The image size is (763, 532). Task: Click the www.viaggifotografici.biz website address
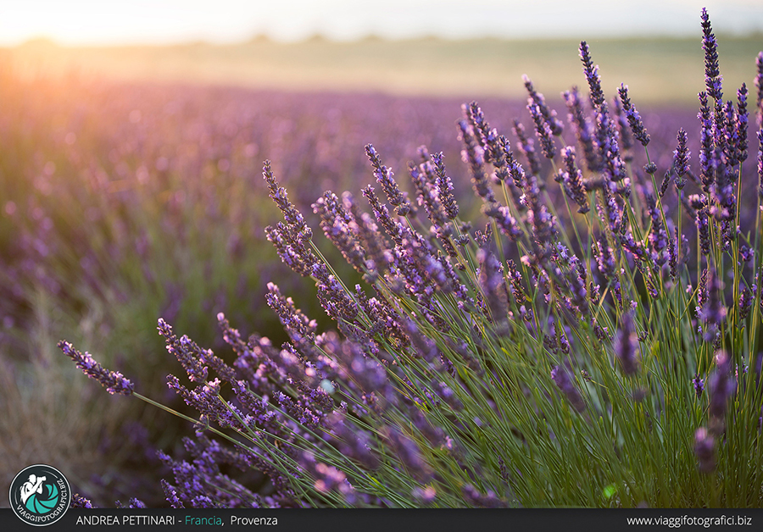688,520
